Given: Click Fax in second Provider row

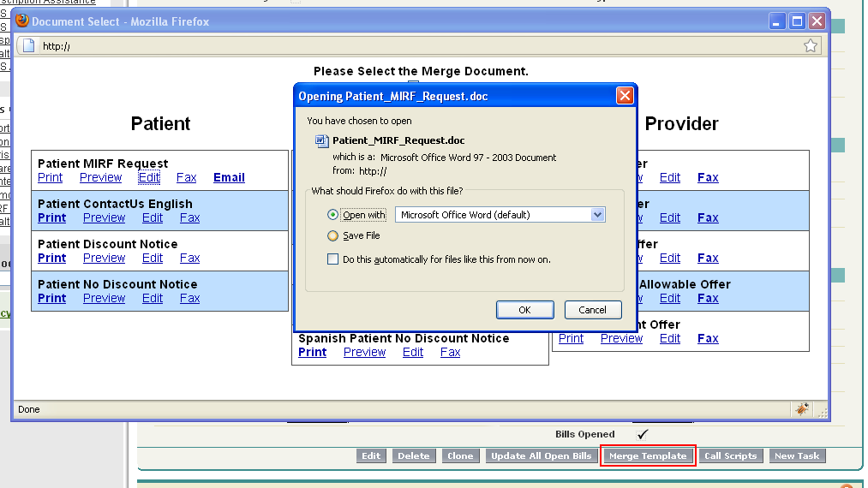Looking at the screenshot, I should [x=708, y=218].
